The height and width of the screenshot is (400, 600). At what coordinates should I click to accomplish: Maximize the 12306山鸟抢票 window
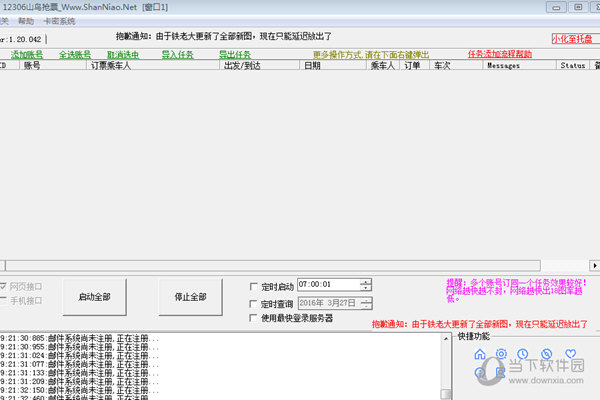pyautogui.click(x=578, y=7)
